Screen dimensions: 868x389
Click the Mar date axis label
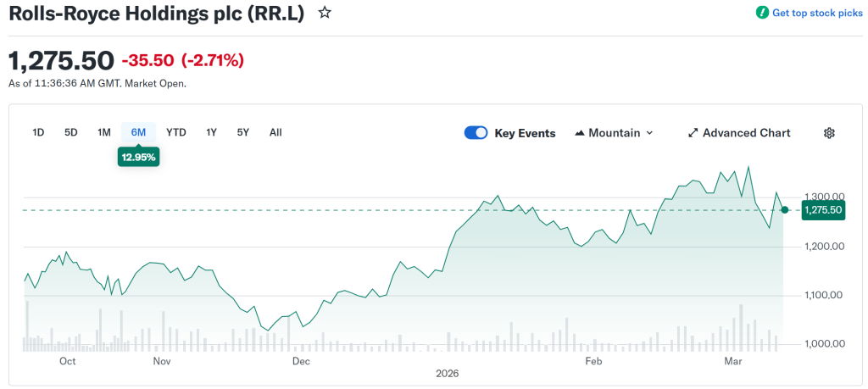[x=733, y=361]
